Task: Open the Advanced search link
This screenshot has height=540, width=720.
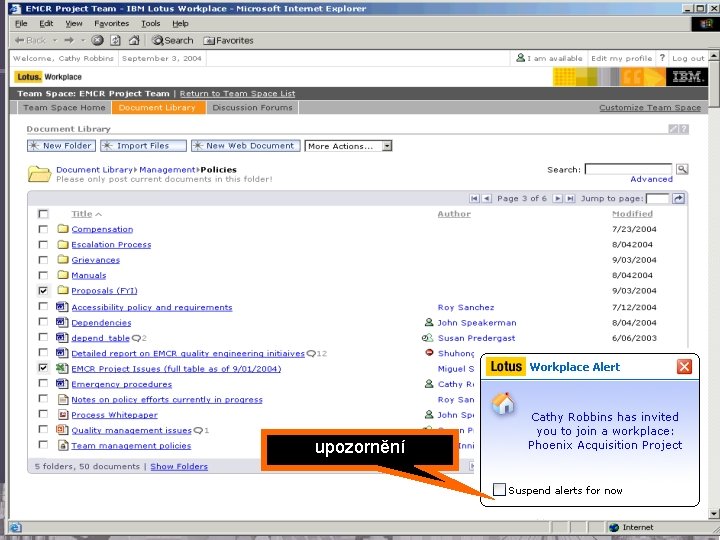Action: [x=651, y=179]
